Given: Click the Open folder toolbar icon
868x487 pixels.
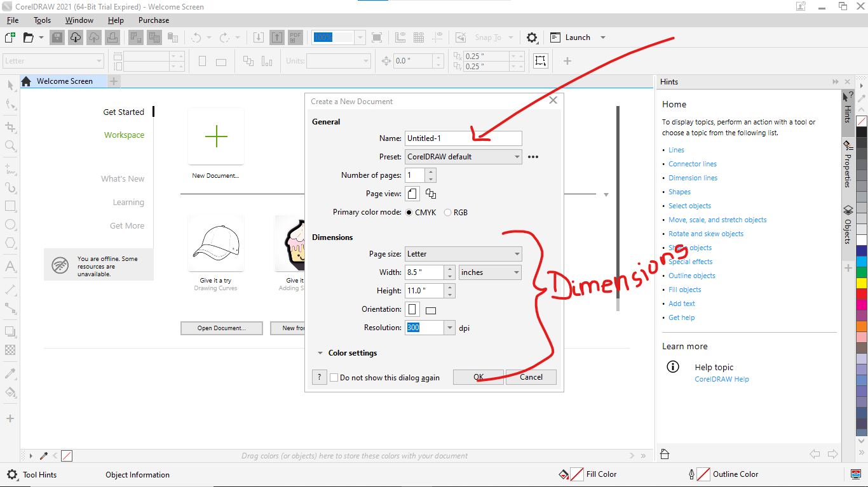Looking at the screenshot, I should pos(28,37).
